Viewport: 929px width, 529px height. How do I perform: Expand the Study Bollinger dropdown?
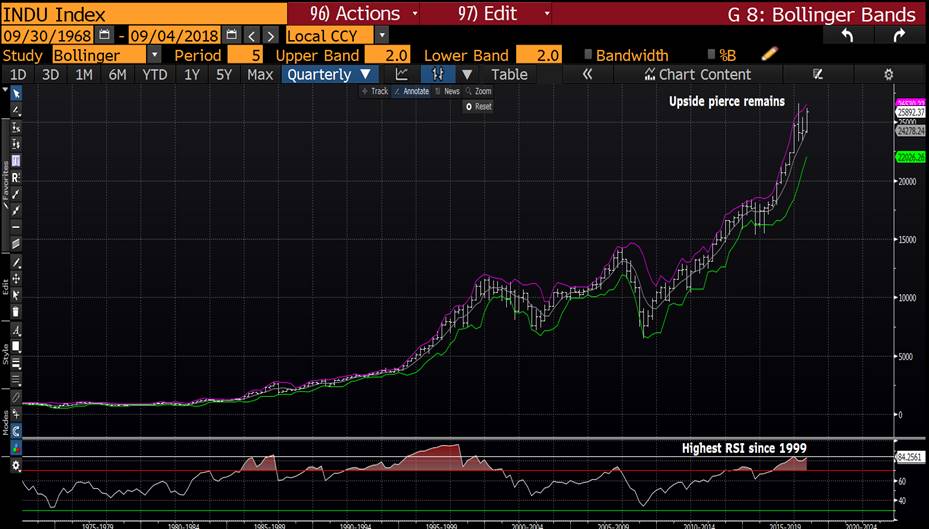pos(153,55)
